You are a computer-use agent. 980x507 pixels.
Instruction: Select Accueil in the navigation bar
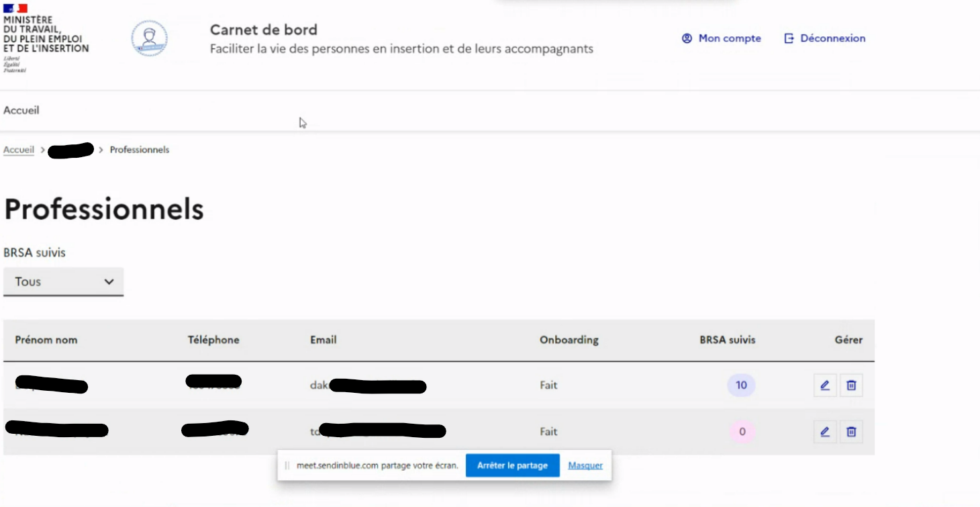21,109
